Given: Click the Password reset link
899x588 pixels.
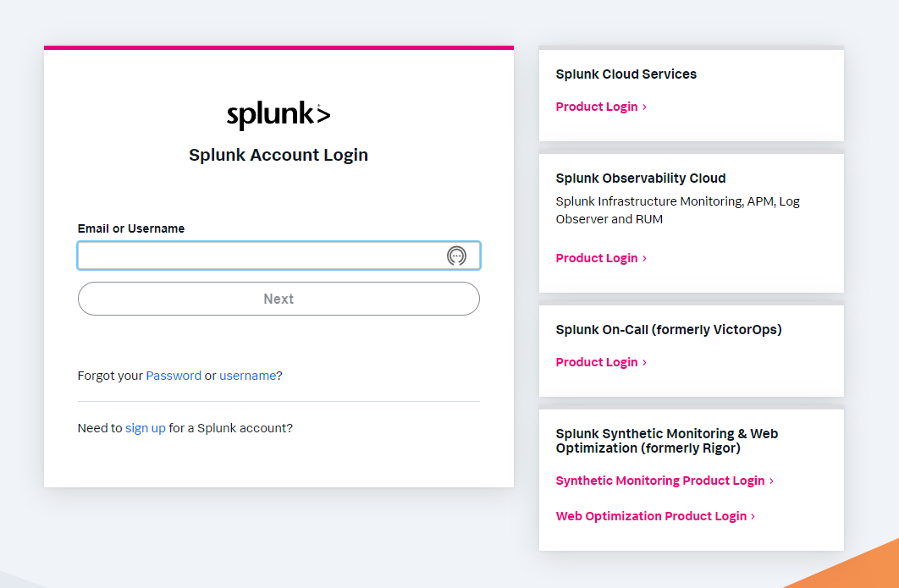Looking at the screenshot, I should click(174, 375).
